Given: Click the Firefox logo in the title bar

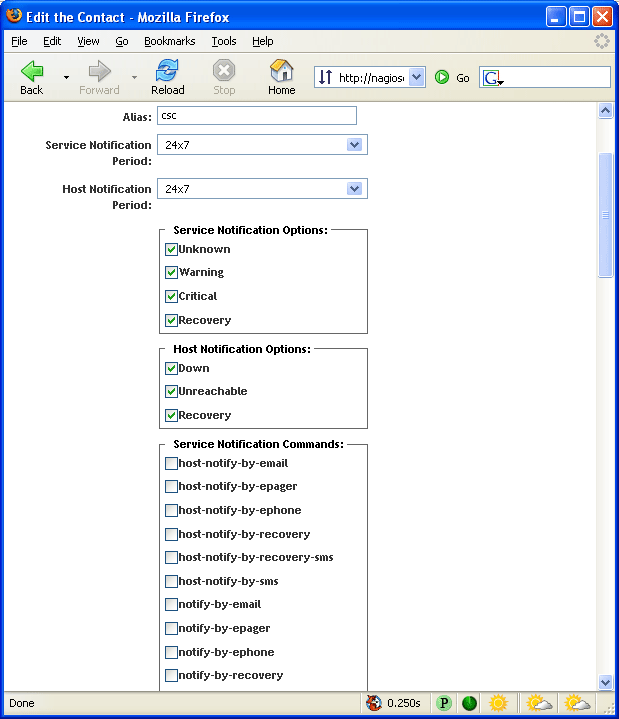Looking at the screenshot, I should pyautogui.click(x=14, y=16).
